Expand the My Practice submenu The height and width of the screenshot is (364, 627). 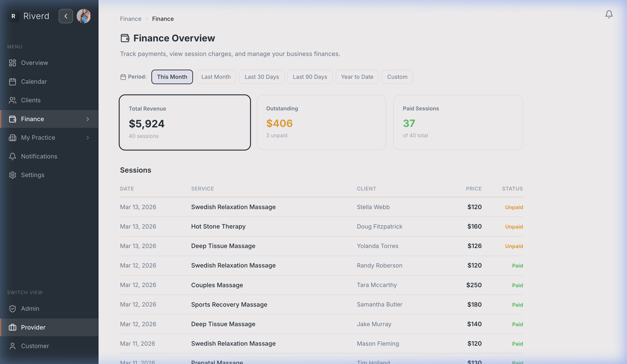click(x=88, y=138)
